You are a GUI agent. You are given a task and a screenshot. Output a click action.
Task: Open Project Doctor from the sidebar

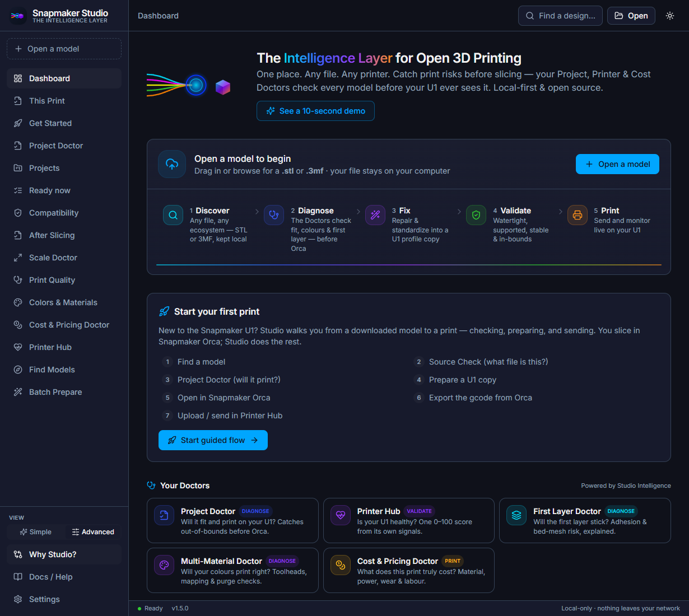tap(64, 146)
